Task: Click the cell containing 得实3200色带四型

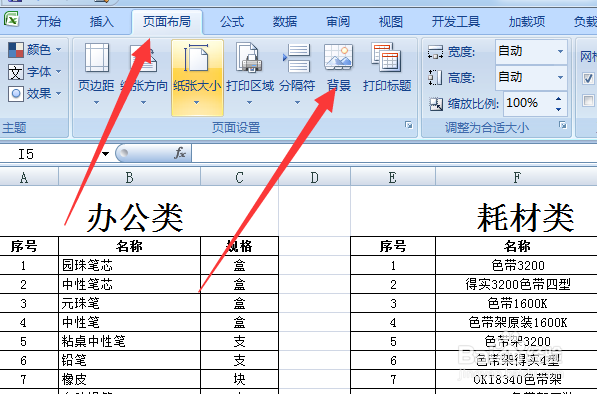Action: click(516, 284)
